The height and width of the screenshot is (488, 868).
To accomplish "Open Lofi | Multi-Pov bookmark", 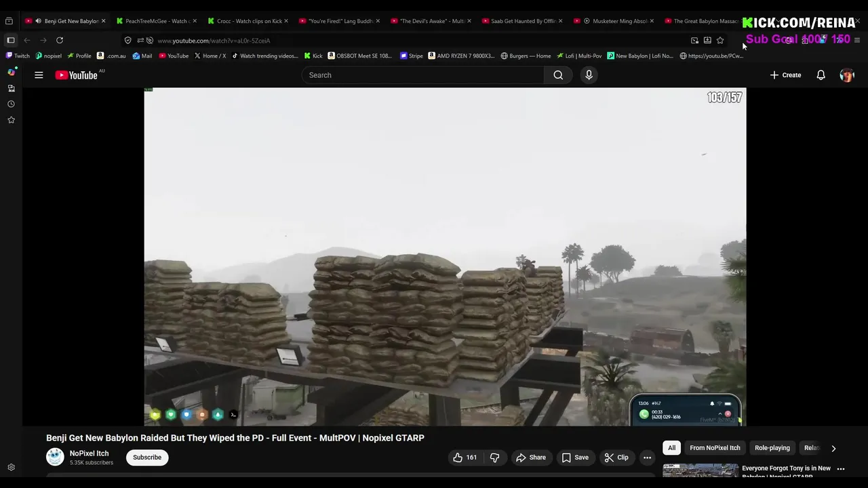I will pyautogui.click(x=579, y=56).
